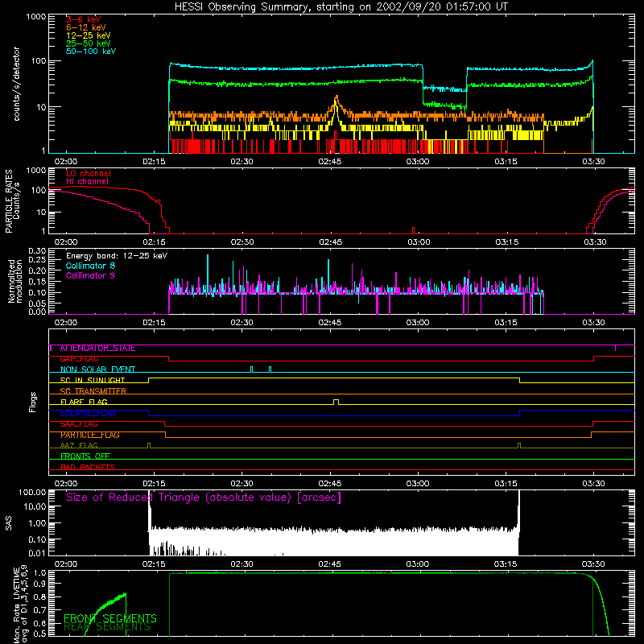
Task: Click the '03:00' tick under the particle rates plot
Action: pyautogui.click(x=419, y=242)
